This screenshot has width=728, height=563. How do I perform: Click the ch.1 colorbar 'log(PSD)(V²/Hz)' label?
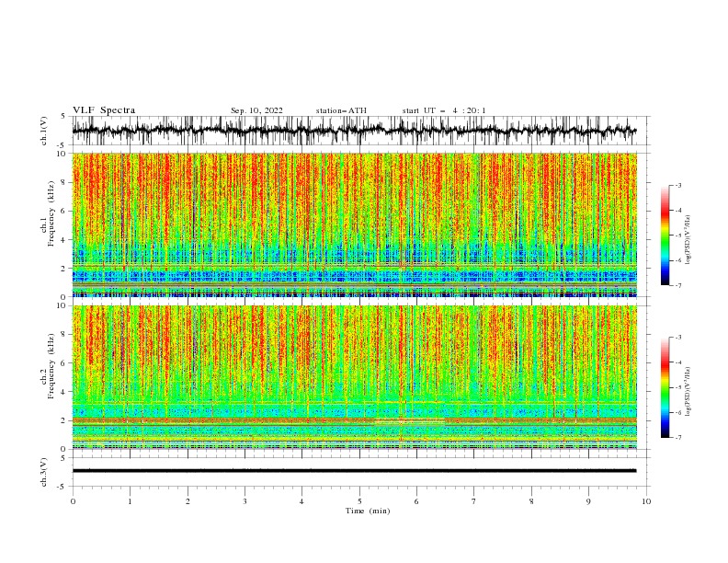click(x=688, y=240)
